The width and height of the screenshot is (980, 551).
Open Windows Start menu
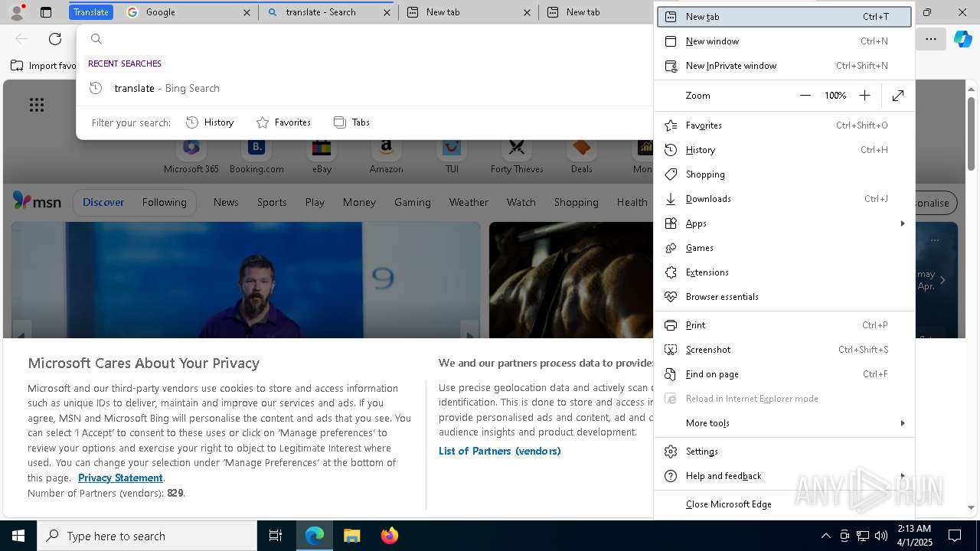18,536
